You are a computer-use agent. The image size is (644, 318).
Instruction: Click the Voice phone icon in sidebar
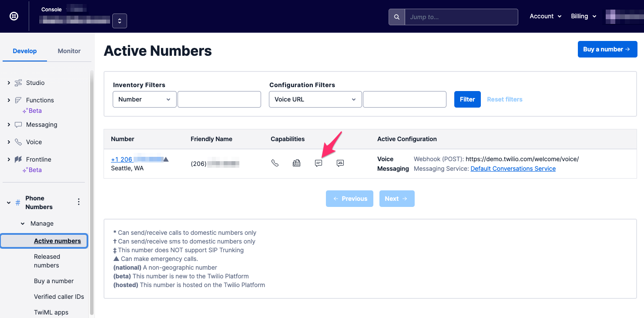pyautogui.click(x=18, y=142)
